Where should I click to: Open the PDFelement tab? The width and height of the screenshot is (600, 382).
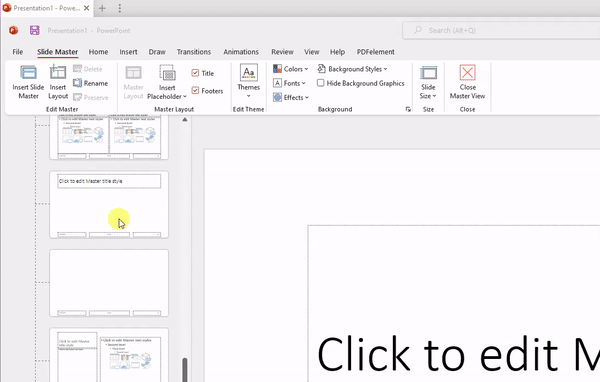pos(375,52)
